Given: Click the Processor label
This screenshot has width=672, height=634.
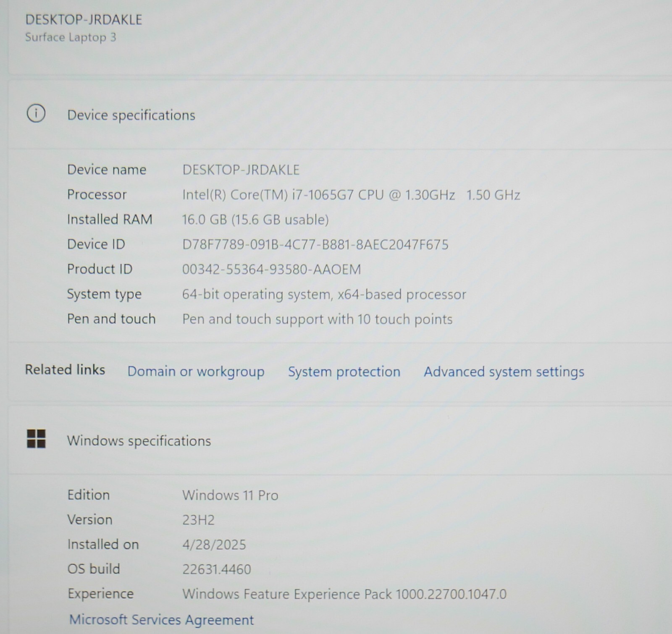Looking at the screenshot, I should [97, 194].
